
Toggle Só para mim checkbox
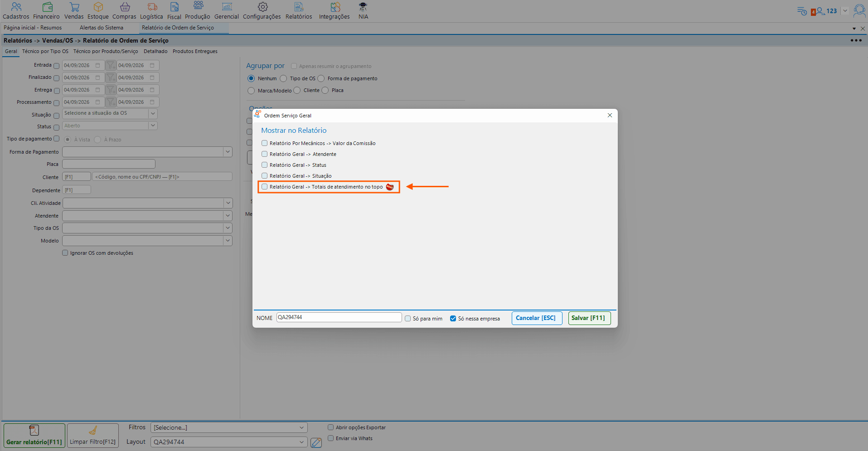pos(408,319)
